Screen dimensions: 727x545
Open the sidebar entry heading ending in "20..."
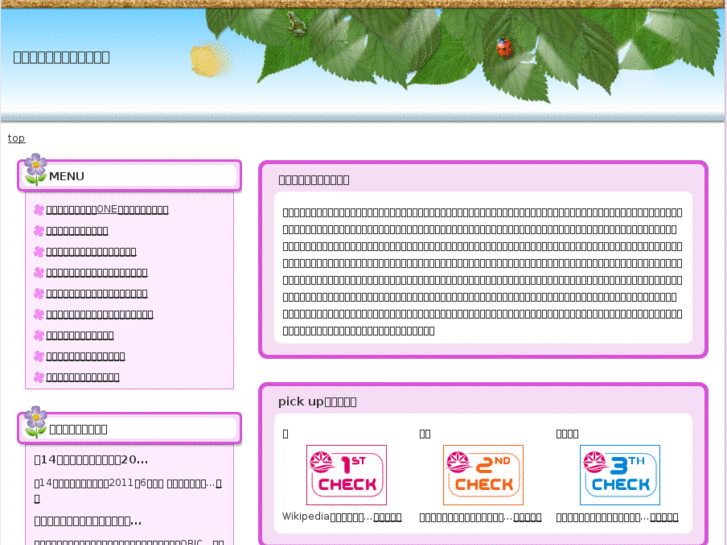91,460
